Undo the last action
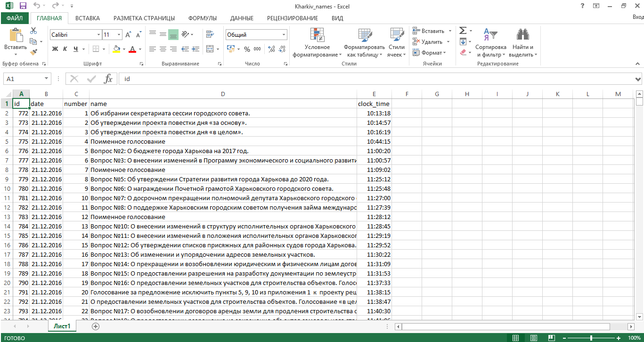This screenshot has height=342, width=644. pyautogui.click(x=37, y=6)
